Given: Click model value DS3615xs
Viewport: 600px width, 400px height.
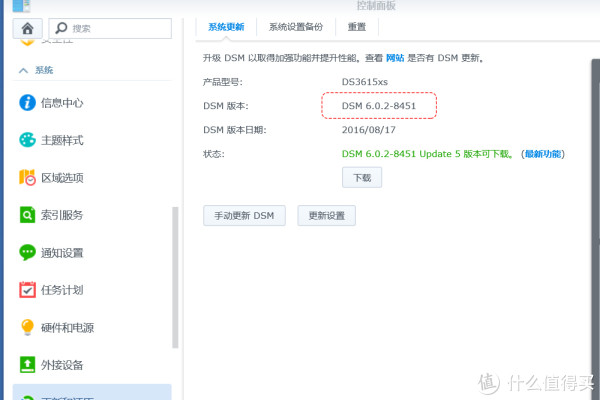Looking at the screenshot, I should coord(365,82).
